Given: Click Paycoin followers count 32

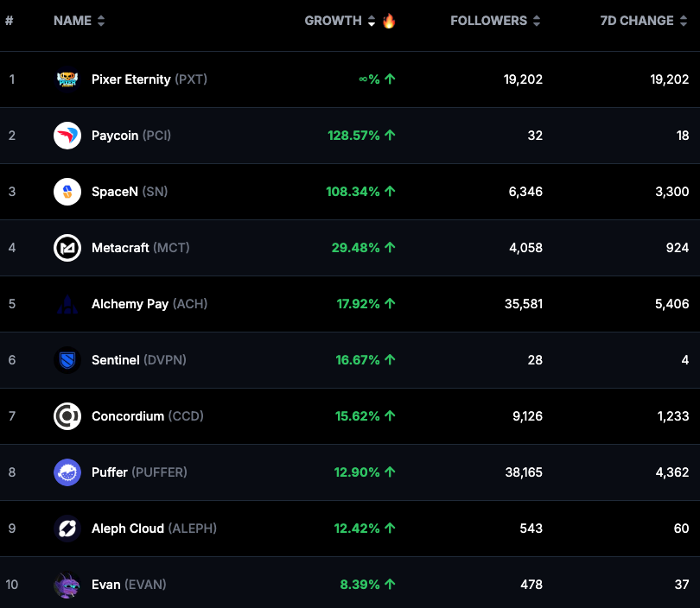Looking at the screenshot, I should 535,136.
